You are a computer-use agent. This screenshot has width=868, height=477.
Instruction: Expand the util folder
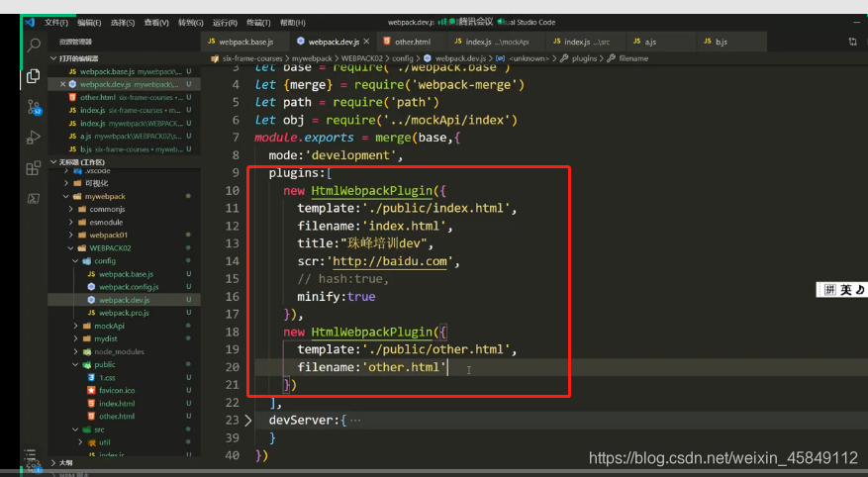[80, 442]
